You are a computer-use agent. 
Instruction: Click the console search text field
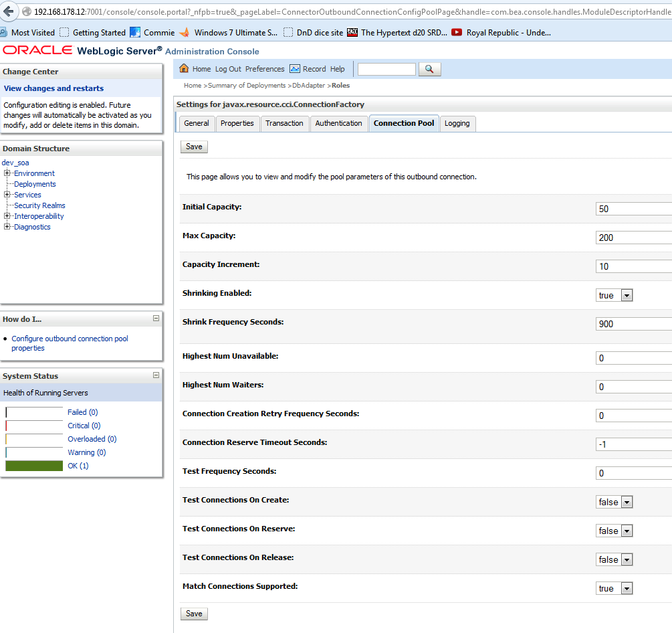pos(386,69)
